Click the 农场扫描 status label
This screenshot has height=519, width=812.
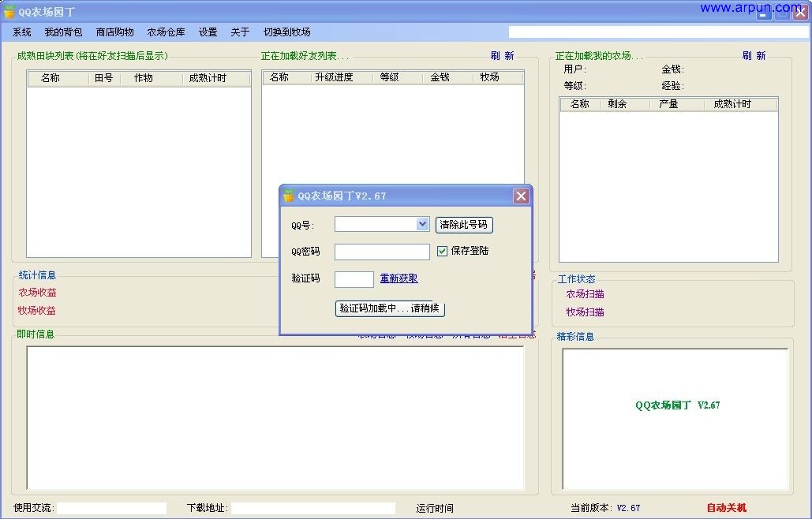pyautogui.click(x=586, y=294)
